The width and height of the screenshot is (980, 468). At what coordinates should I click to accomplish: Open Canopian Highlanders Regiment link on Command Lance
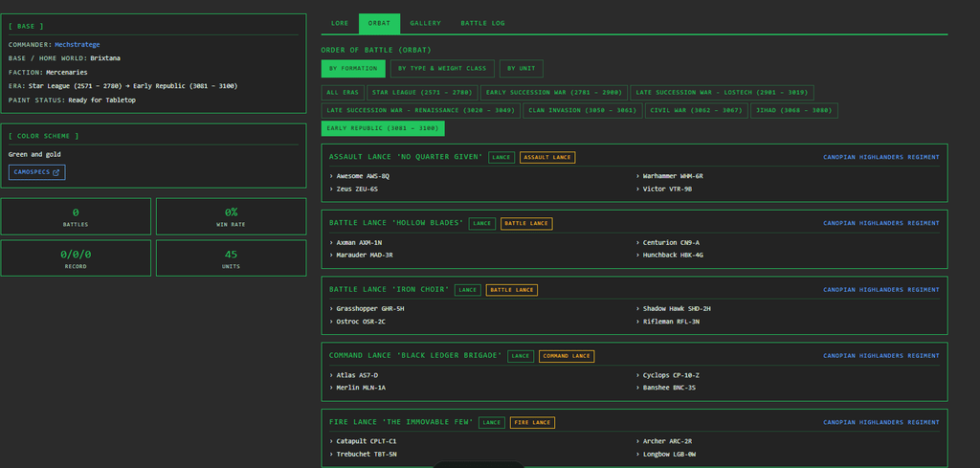pos(880,356)
